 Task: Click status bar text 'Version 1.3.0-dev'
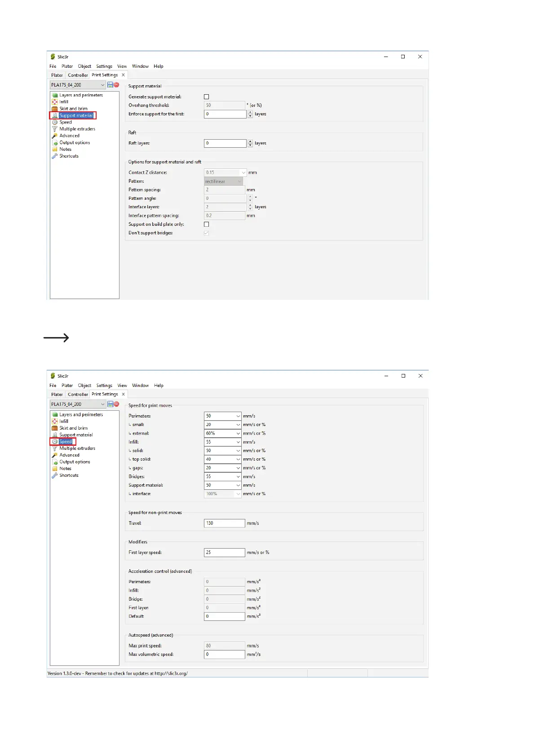(x=65, y=673)
